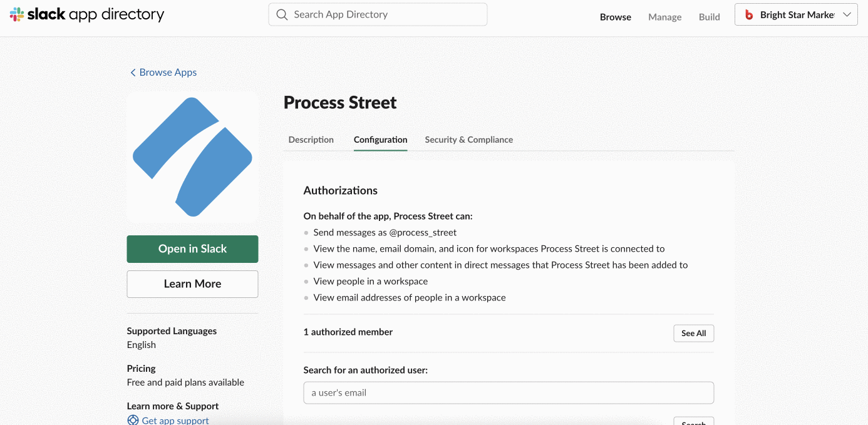Click 'Learn more & Support' heading

pos(173,406)
